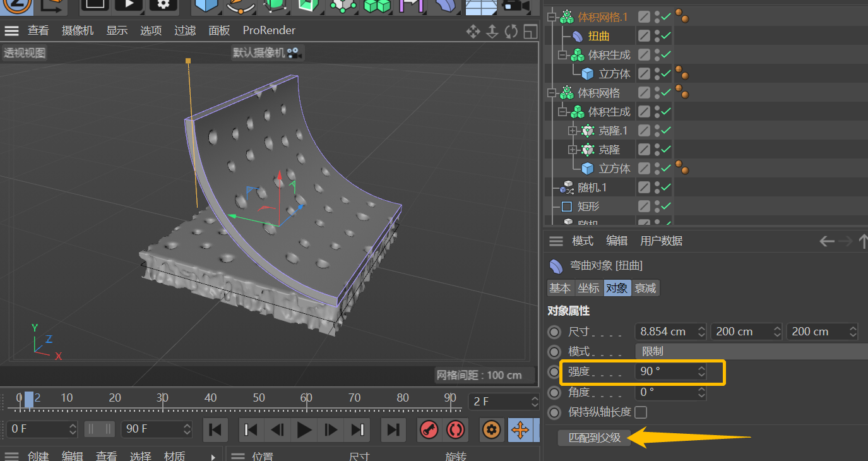Switch to the 衰减 tab
Viewport: 868px width, 461px height.
coord(645,288)
